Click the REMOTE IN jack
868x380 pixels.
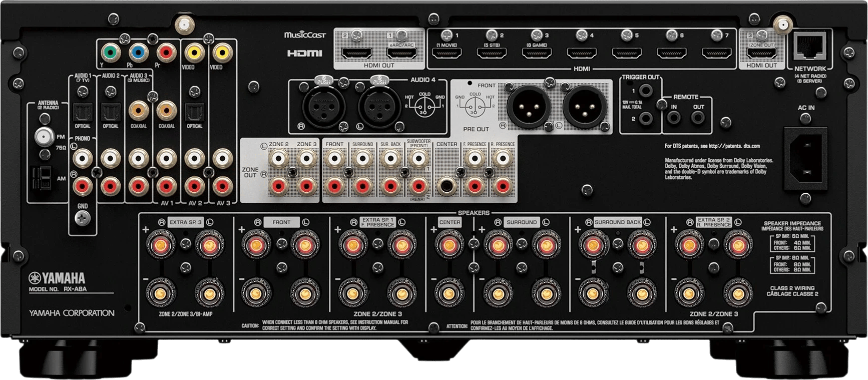[x=674, y=118]
